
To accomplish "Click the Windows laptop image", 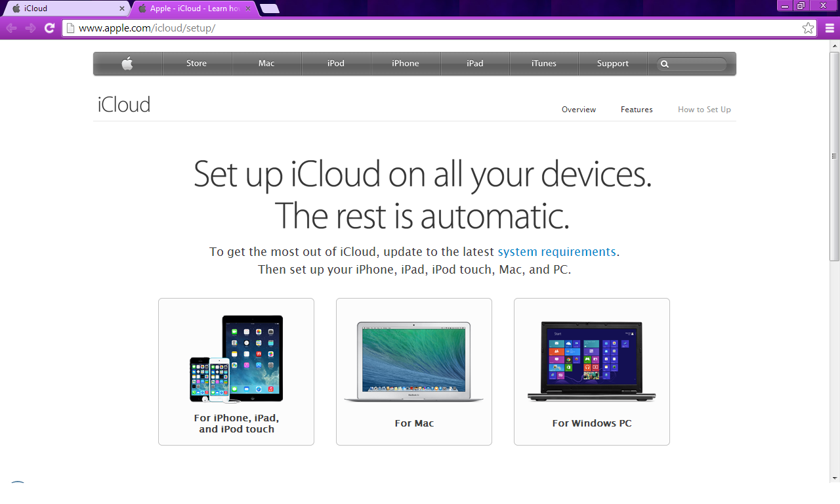I will tap(592, 362).
